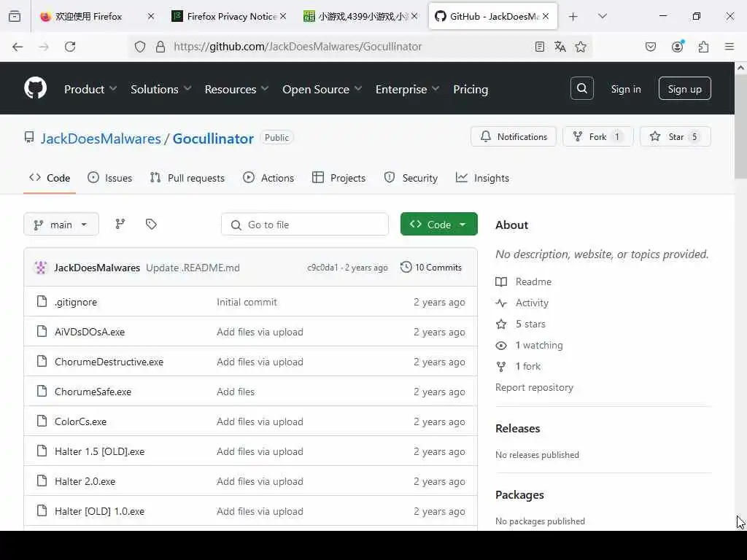Open the main branch dropdown
The width and height of the screenshot is (747, 560).
point(61,225)
